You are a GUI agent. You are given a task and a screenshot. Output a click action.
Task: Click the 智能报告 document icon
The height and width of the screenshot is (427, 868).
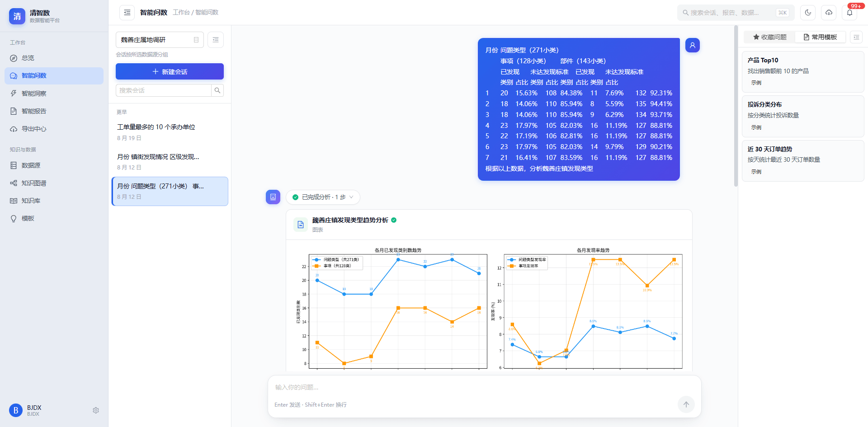click(14, 111)
